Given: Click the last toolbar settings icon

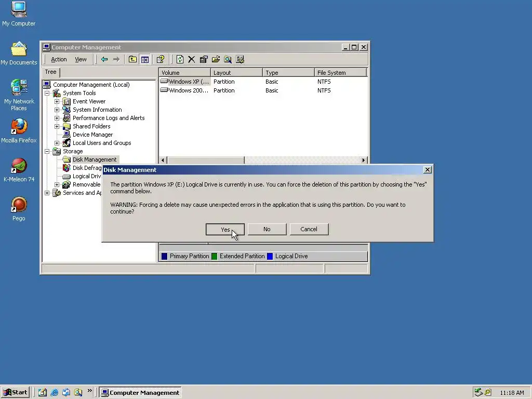Looking at the screenshot, I should click(x=240, y=59).
